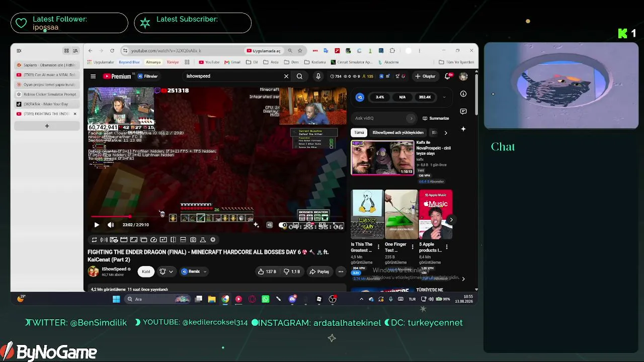Clear the ishowspeed search text
The image size is (644, 362).
tap(286, 76)
